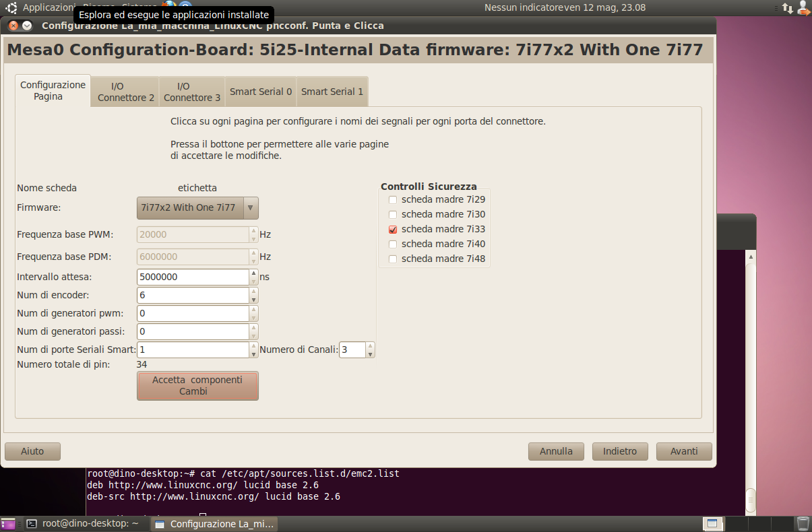Click the Aiuto help button
812x532 pixels.
click(32, 451)
